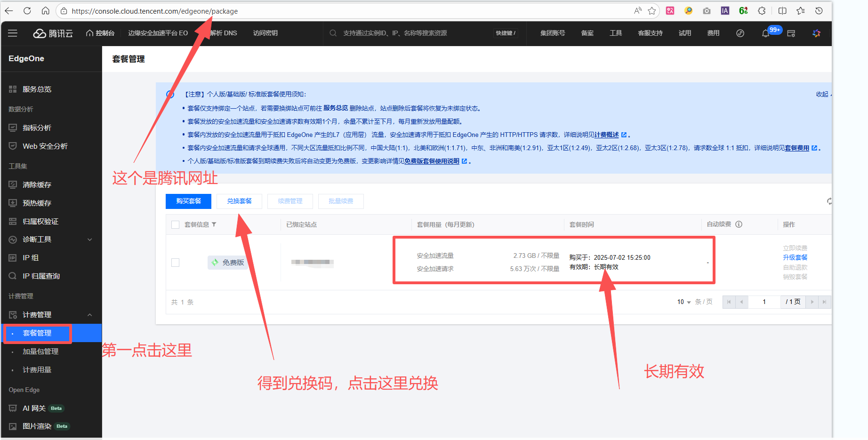Click the filter icon beside 套餐信息
Viewport: 868px width, 440px height.
pyautogui.click(x=214, y=224)
